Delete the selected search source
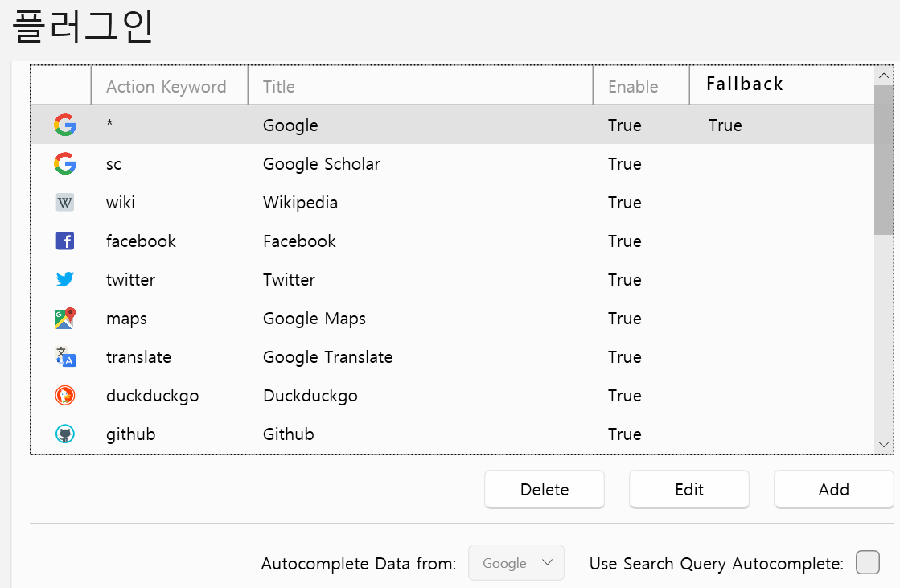The height and width of the screenshot is (588, 900). [545, 489]
